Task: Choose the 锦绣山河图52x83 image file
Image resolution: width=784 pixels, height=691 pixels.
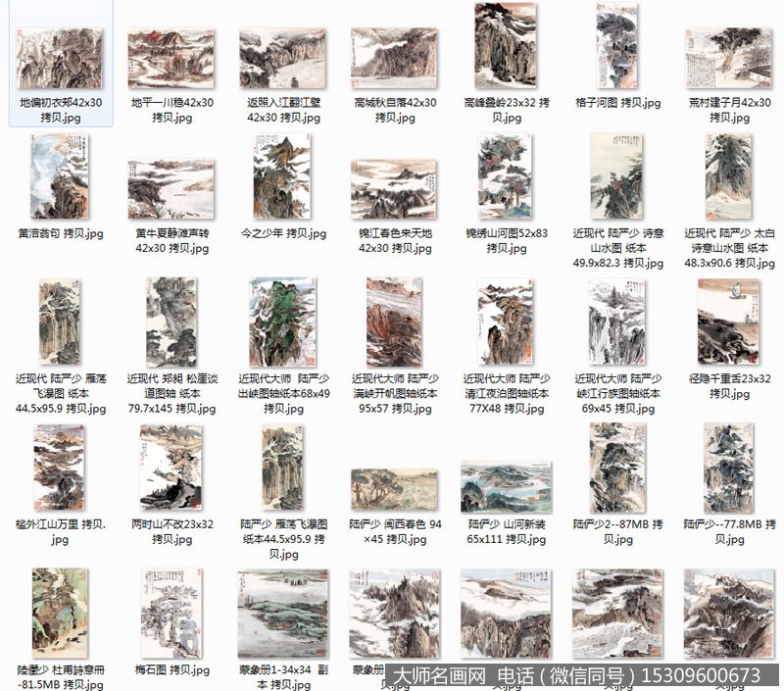Action: [x=506, y=176]
